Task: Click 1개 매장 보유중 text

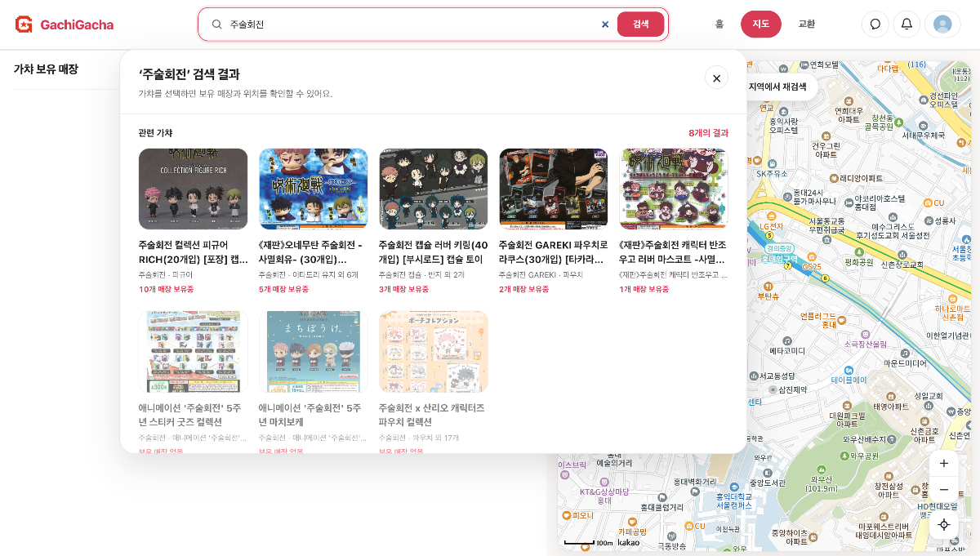Action: pos(644,289)
